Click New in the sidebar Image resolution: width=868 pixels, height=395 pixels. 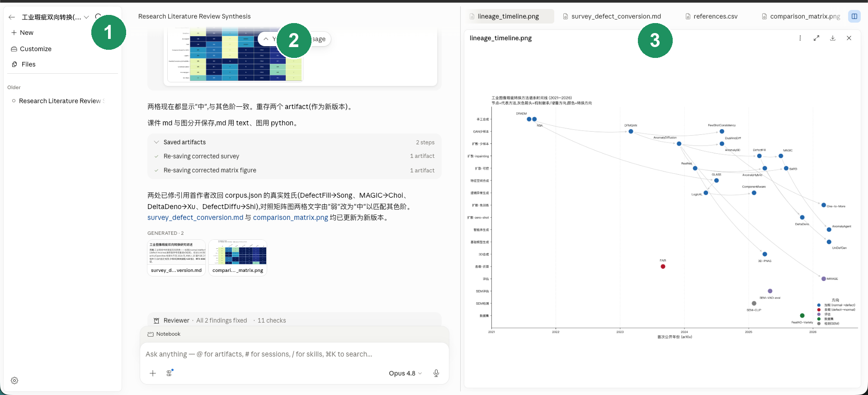[x=22, y=33]
